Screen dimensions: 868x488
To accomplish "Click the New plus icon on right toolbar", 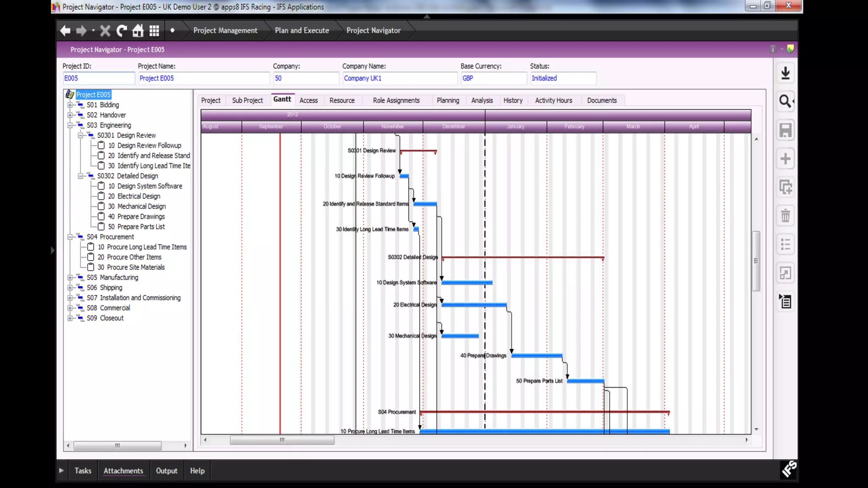I will tap(785, 159).
